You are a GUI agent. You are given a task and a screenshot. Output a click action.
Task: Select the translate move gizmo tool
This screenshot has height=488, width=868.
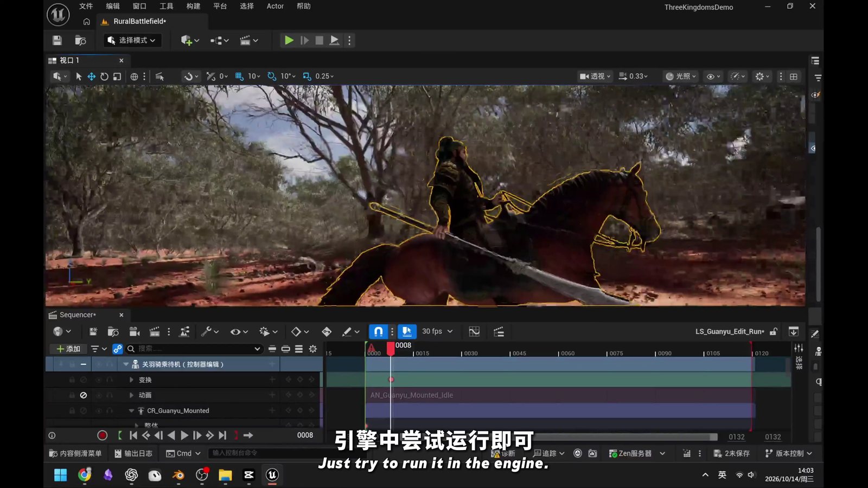[x=91, y=76]
